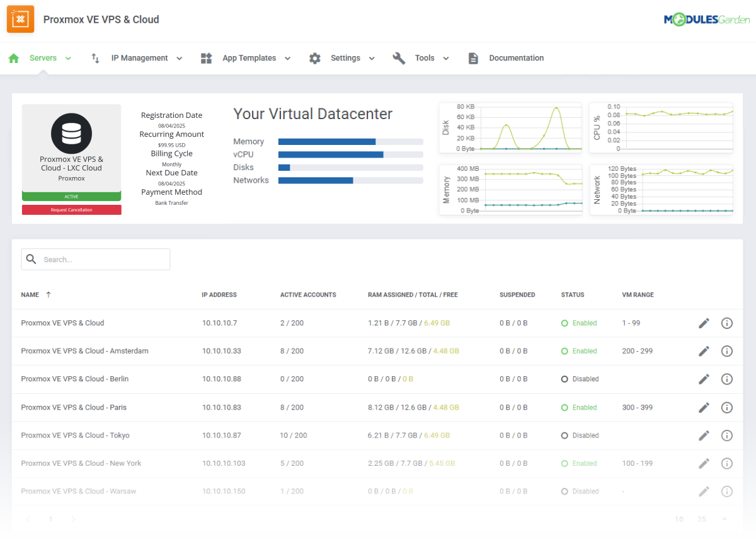Click the vCPU usage progress bar
The height and width of the screenshot is (542, 756).
click(351, 154)
